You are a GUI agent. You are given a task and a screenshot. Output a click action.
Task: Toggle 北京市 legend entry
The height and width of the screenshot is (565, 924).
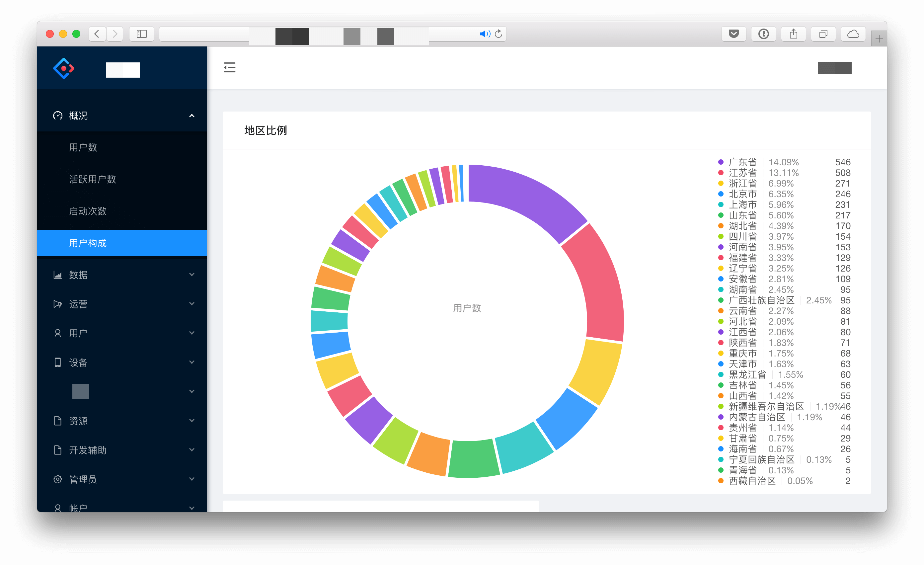pos(784,194)
